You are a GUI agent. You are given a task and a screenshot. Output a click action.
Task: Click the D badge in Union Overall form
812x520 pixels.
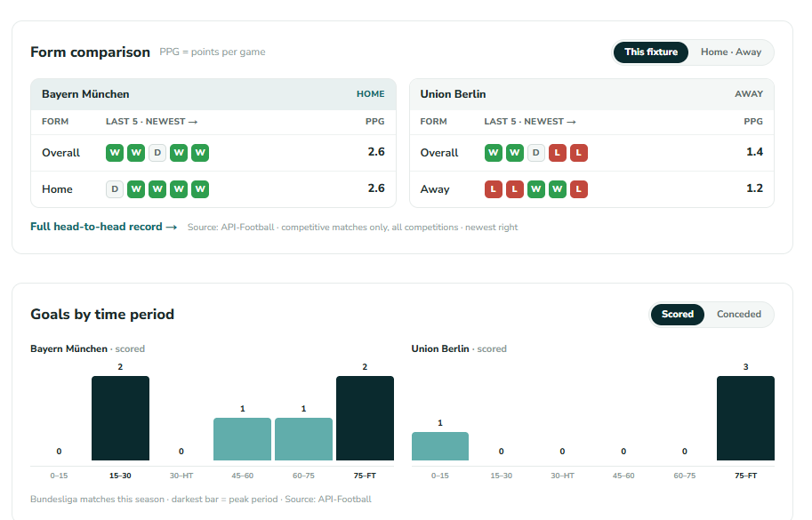(x=536, y=153)
